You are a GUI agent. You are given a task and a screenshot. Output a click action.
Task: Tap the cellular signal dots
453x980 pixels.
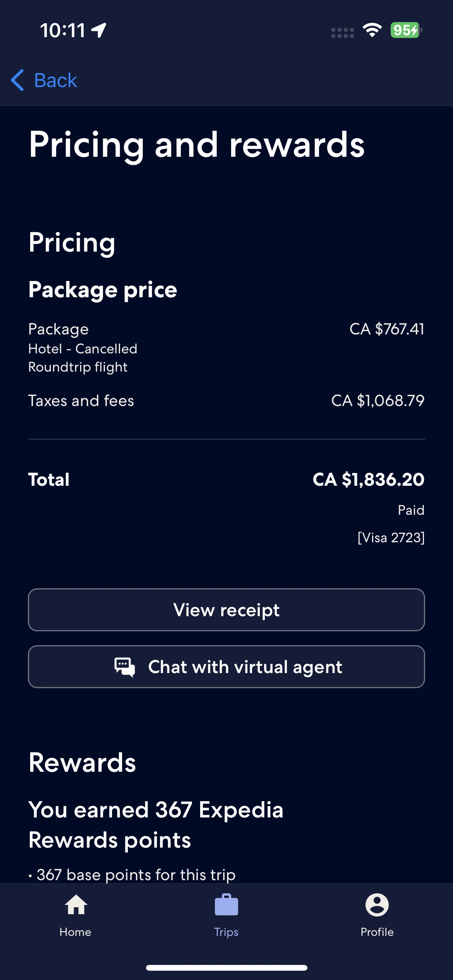click(342, 33)
